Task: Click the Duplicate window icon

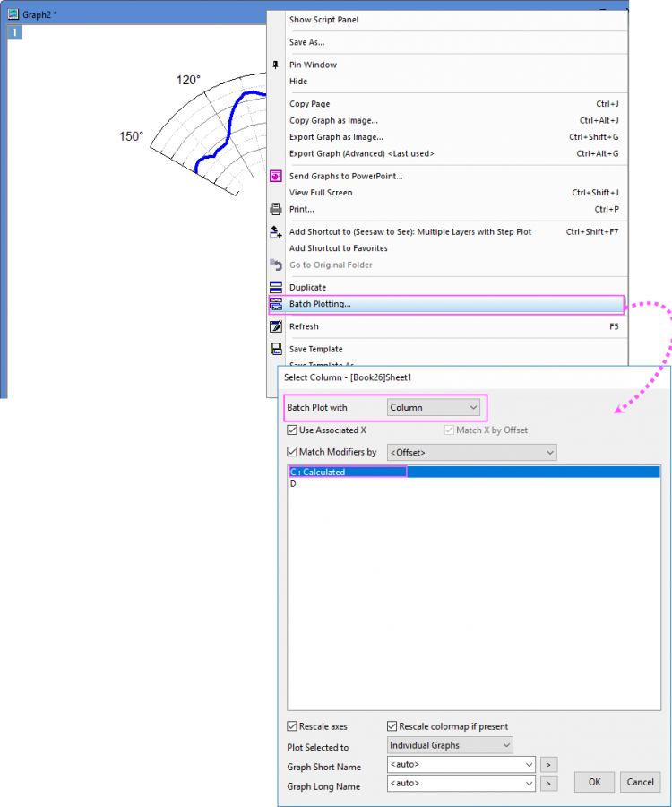Action: pos(276,288)
